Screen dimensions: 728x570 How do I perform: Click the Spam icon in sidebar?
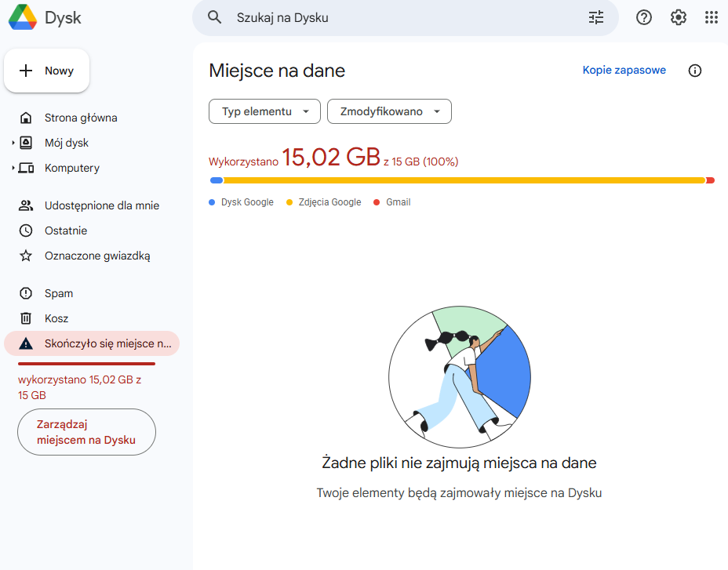(x=26, y=293)
